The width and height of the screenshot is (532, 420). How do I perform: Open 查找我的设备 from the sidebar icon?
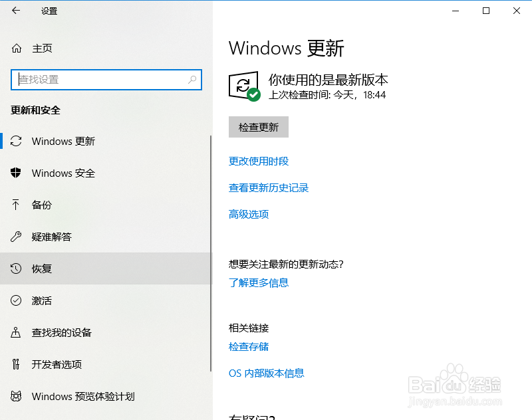click(x=16, y=332)
